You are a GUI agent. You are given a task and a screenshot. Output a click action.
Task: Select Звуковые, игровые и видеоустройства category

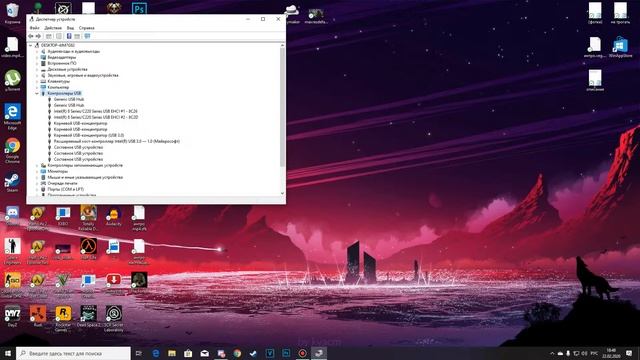[83, 76]
